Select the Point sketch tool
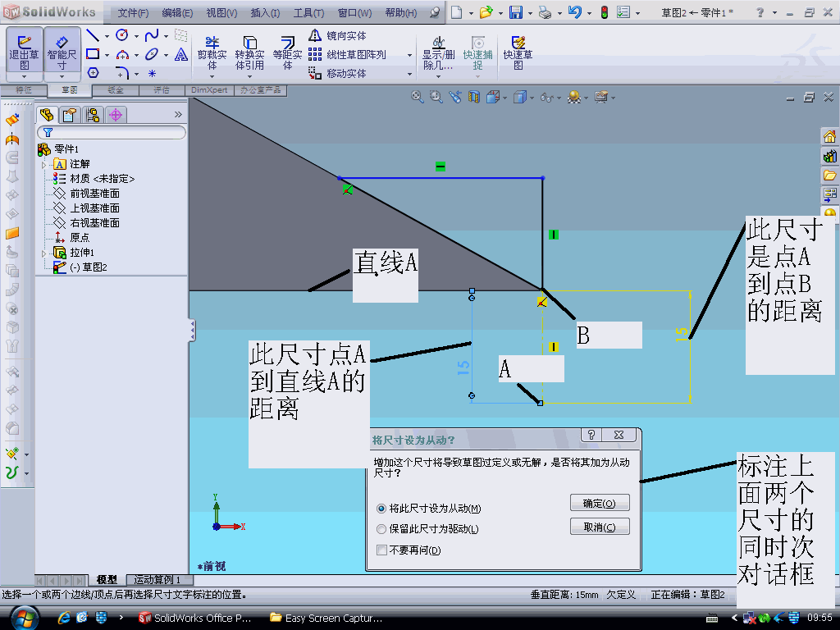The width and height of the screenshot is (840, 630). pos(152,73)
